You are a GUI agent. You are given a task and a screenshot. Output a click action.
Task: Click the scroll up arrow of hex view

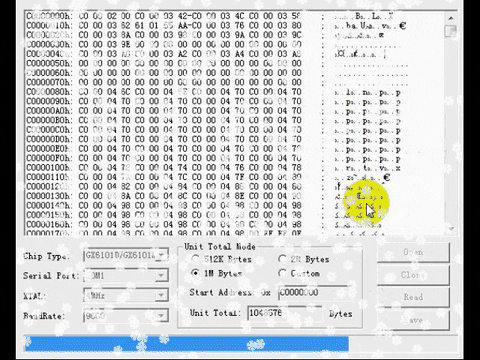[451, 18]
